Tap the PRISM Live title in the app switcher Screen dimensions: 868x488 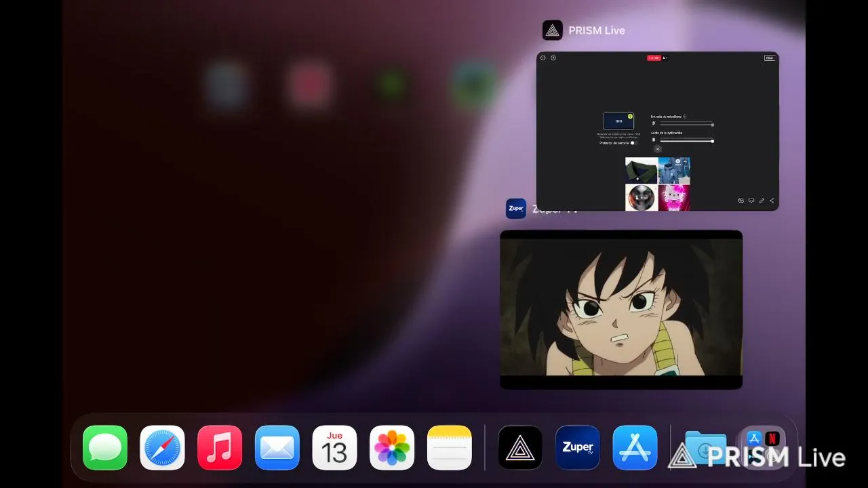(597, 30)
